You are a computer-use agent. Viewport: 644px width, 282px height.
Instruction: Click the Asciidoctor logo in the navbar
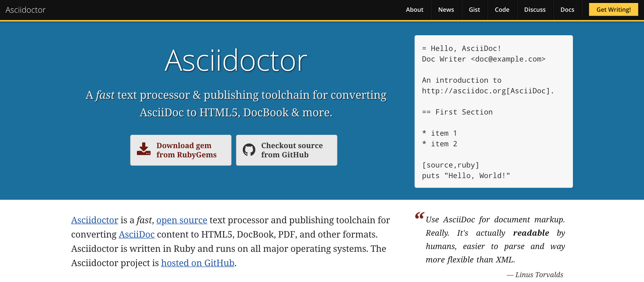pyautogui.click(x=26, y=10)
